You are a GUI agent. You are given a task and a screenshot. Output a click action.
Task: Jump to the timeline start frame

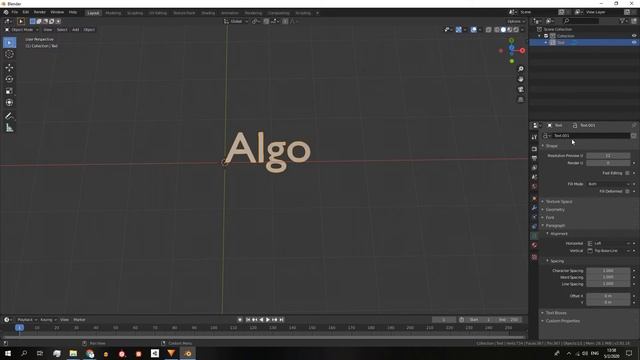(x=248, y=320)
